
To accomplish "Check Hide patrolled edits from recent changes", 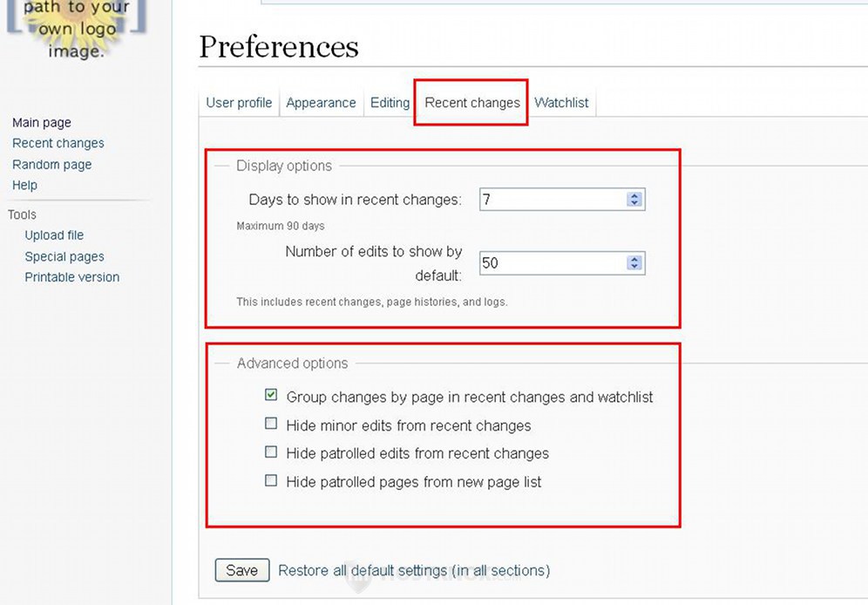I will coord(271,452).
